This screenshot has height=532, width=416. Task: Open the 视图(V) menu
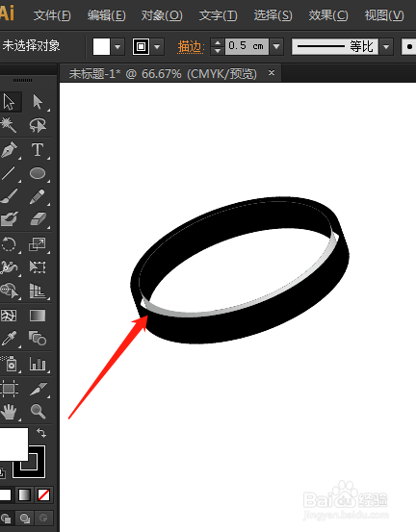point(384,15)
